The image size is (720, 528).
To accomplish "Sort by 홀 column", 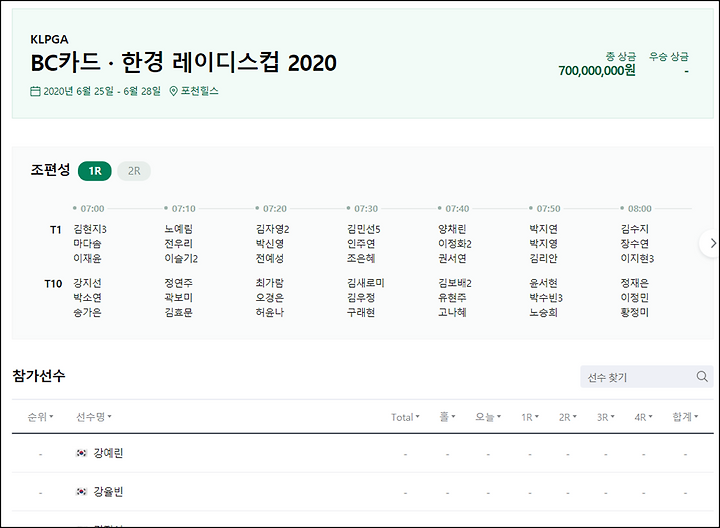I will 447,417.
